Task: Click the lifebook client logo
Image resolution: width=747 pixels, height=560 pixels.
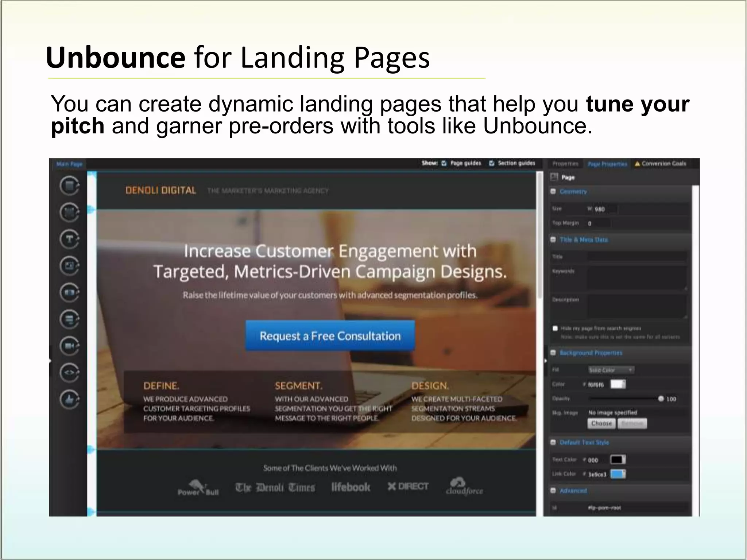Action: [351, 487]
